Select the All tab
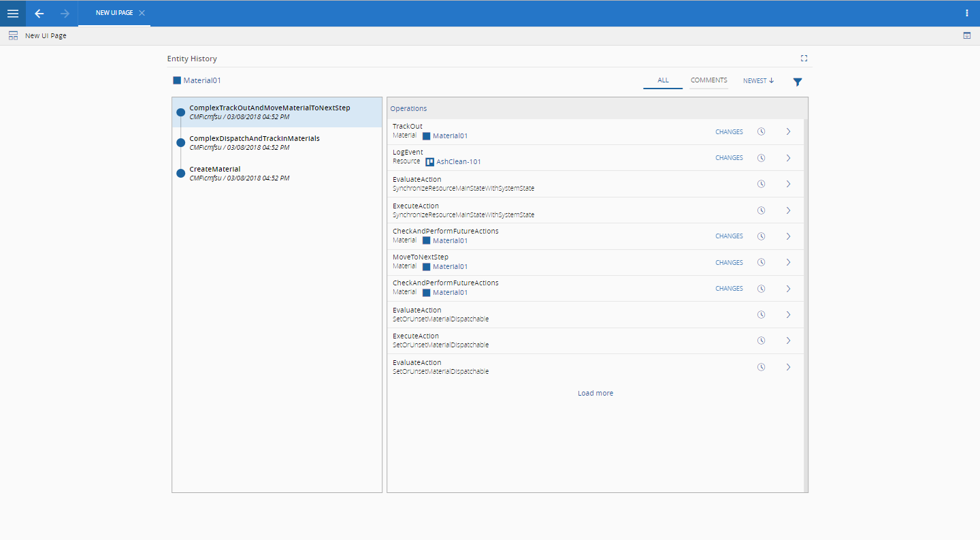This screenshot has width=980, height=540. point(663,80)
